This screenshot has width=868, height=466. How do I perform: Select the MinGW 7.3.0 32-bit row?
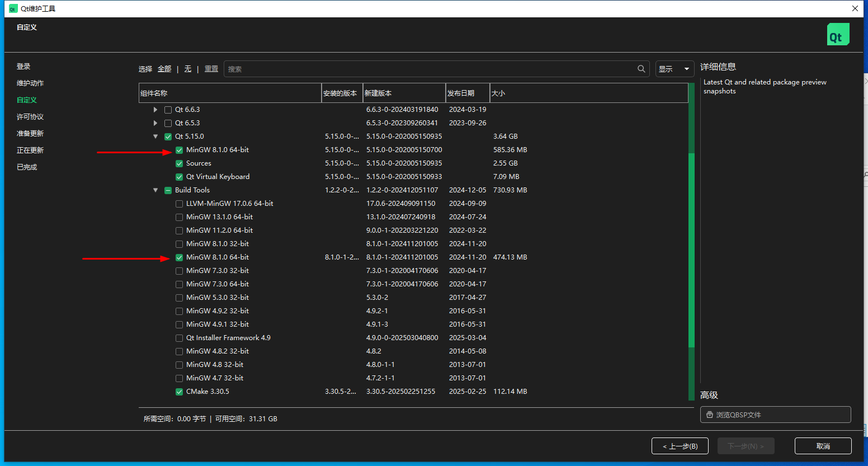coord(413,271)
